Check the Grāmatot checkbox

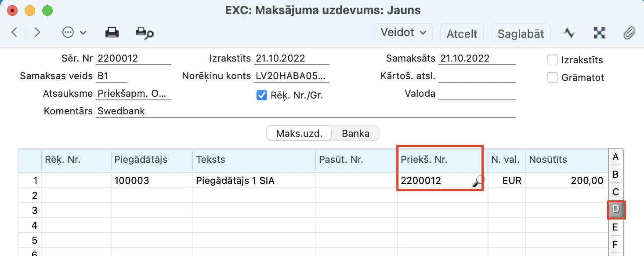553,78
